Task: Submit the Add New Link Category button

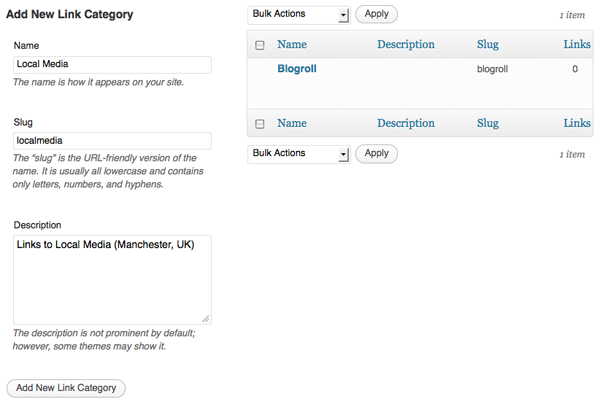Action: (x=66, y=388)
